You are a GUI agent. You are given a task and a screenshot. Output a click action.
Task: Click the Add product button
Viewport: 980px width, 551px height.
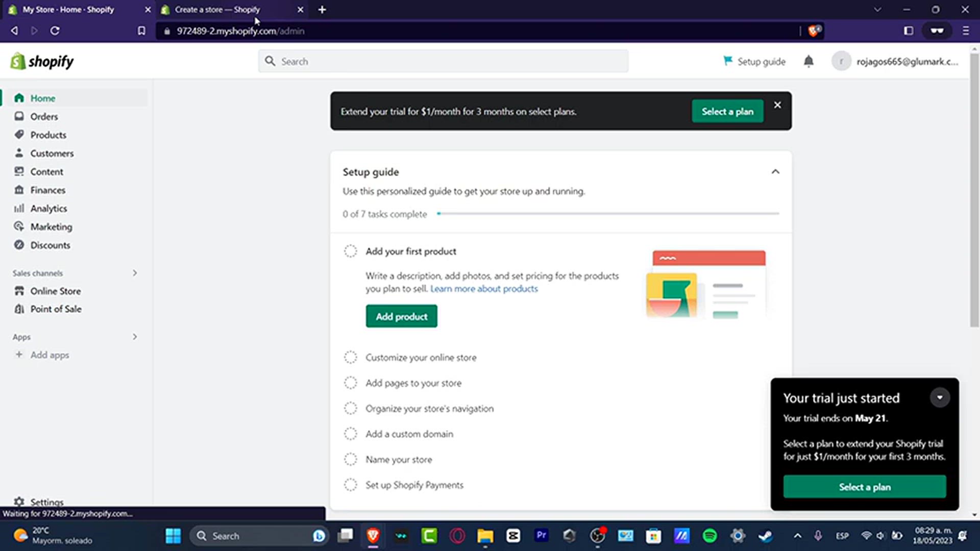[402, 316]
